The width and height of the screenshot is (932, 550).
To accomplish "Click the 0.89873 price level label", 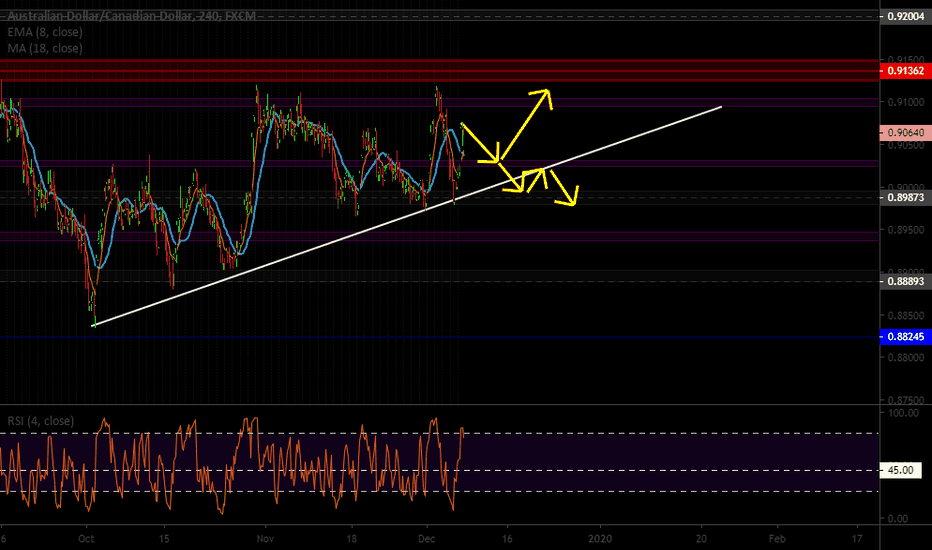I will click(904, 199).
